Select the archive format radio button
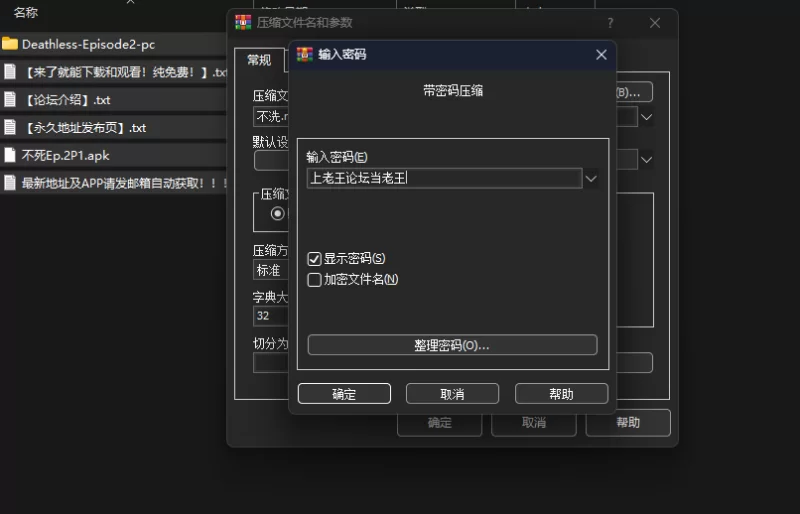800x514 pixels. pos(278,213)
